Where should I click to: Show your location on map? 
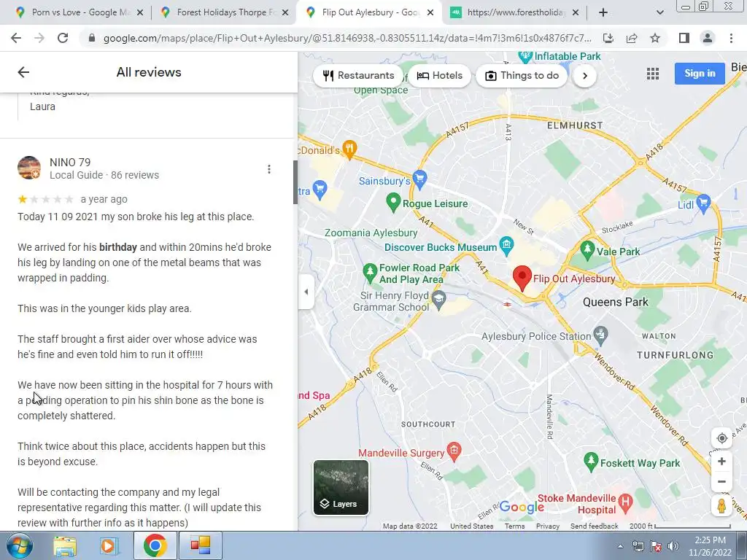pyautogui.click(x=721, y=438)
